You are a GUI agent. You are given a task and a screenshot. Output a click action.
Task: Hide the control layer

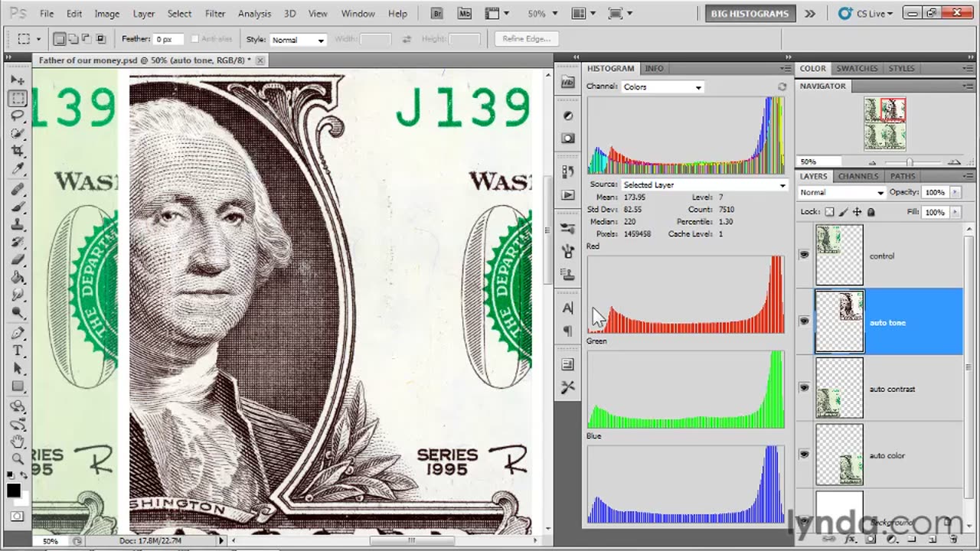(804, 256)
